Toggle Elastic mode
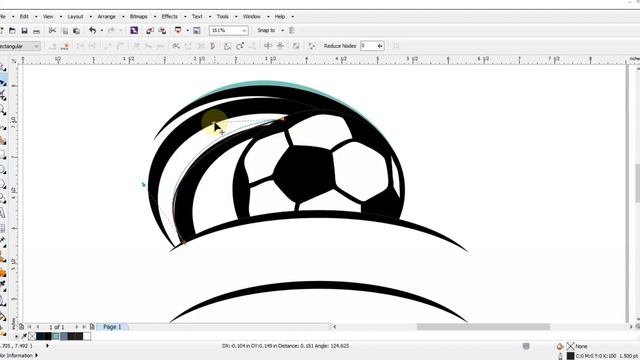Screen dimensions: 640x360 (x=296, y=46)
